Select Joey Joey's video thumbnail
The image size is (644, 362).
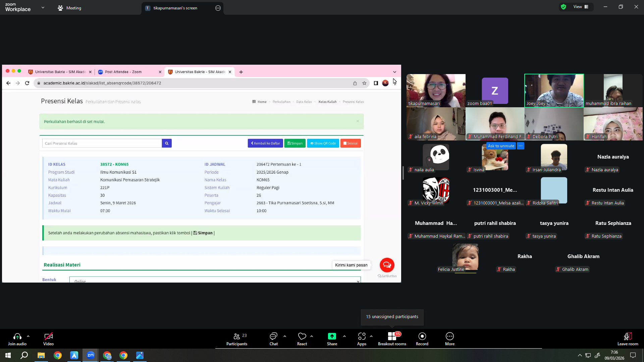coord(554,90)
